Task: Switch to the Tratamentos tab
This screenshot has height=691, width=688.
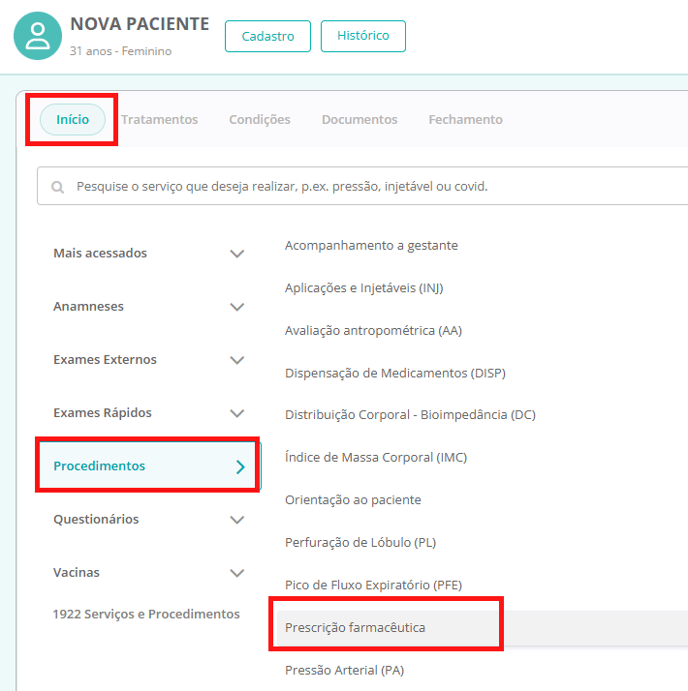Action: [160, 120]
